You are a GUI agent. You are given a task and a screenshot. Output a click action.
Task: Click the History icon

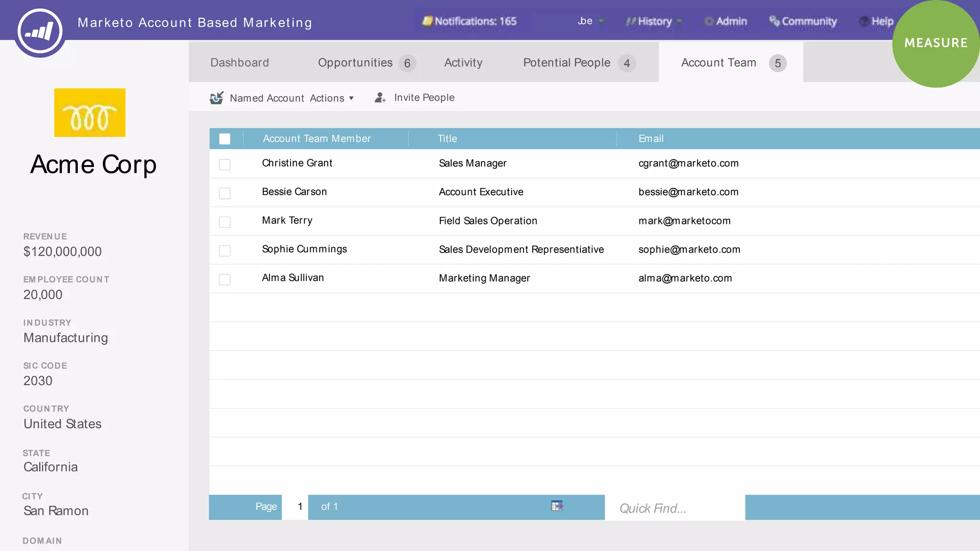point(631,21)
